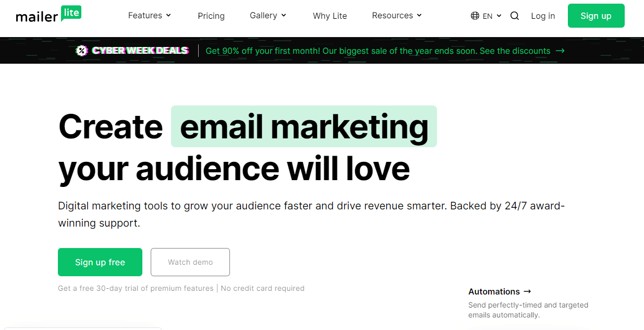Open the search function
Screen dimensions: 644x330
[x=515, y=16]
